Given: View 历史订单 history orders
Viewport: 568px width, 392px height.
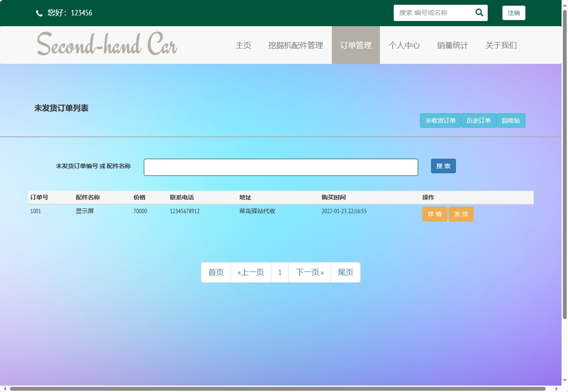Looking at the screenshot, I should click(x=478, y=121).
